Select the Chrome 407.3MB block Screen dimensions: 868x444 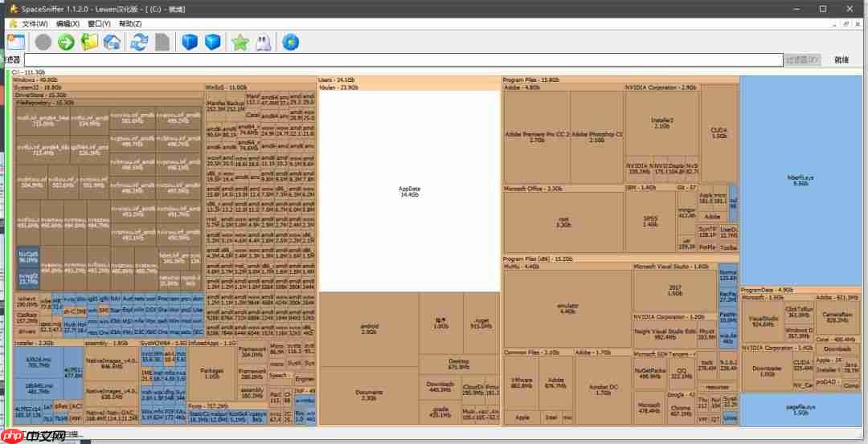(x=680, y=411)
